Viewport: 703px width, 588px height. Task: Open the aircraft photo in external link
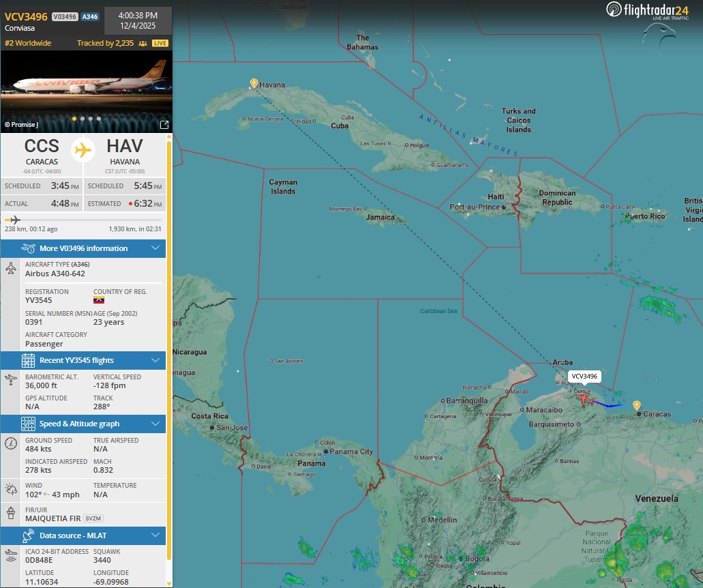(x=164, y=125)
